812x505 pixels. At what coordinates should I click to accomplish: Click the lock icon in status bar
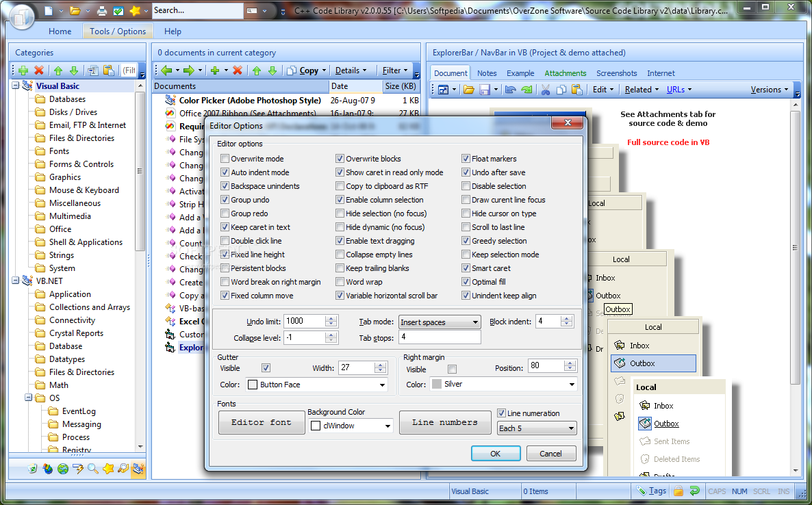[x=678, y=491]
